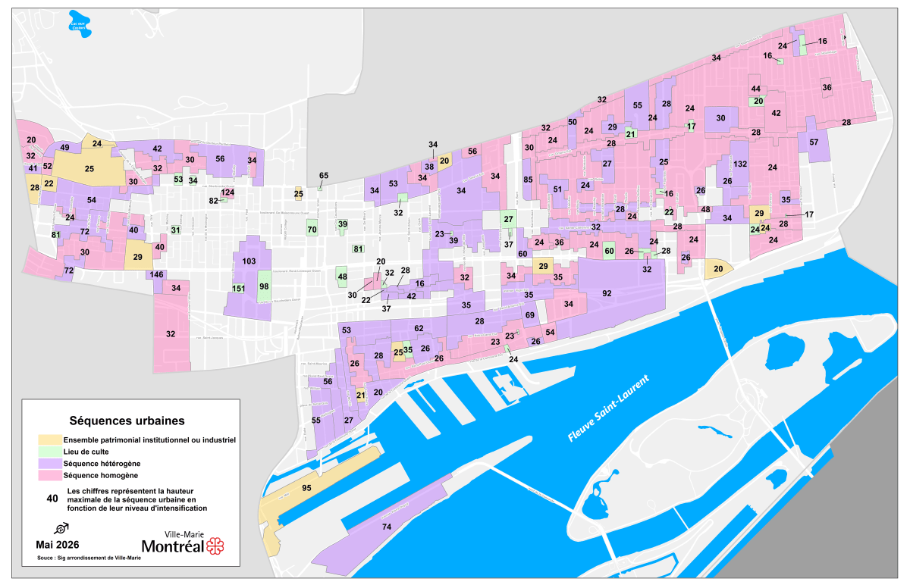The height and width of the screenshot is (588, 910).
Task: Click the purple zone labeled 57
Action: coord(814,142)
